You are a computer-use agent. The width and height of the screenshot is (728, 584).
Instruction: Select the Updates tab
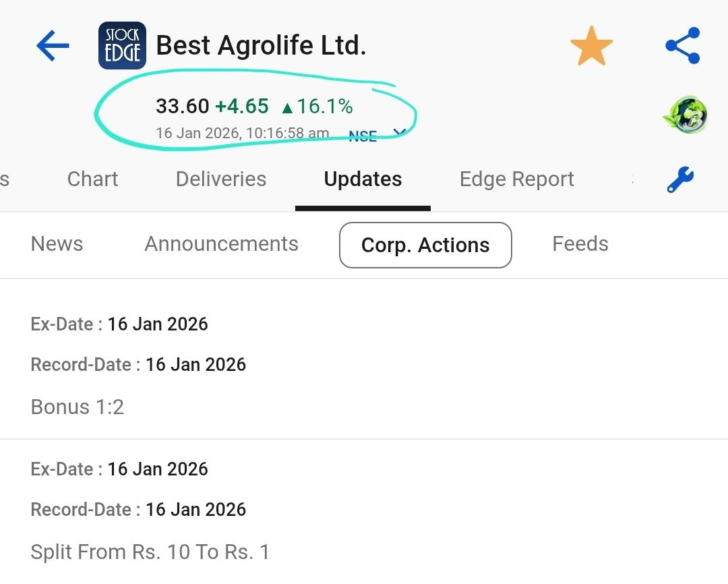pyautogui.click(x=363, y=179)
